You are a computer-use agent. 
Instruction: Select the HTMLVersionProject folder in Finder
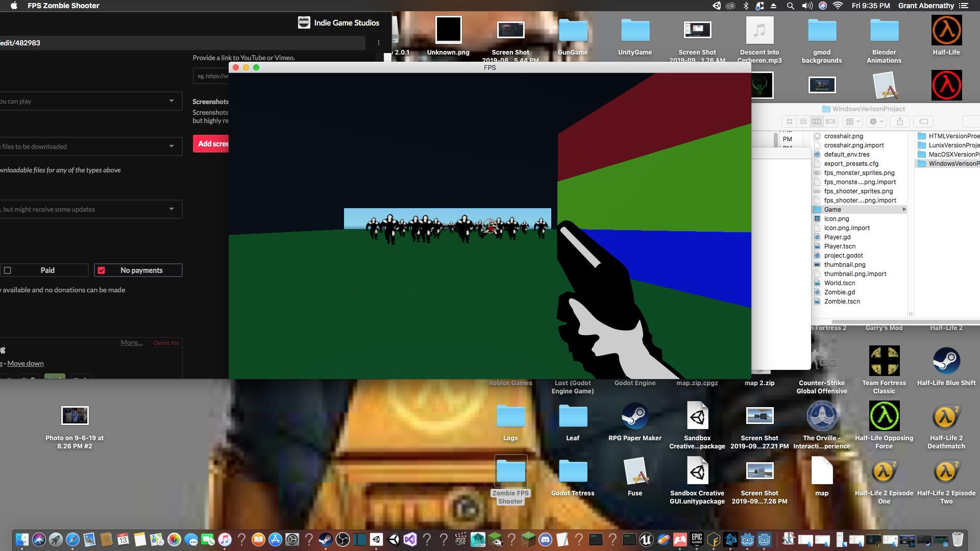pyautogui.click(x=948, y=136)
